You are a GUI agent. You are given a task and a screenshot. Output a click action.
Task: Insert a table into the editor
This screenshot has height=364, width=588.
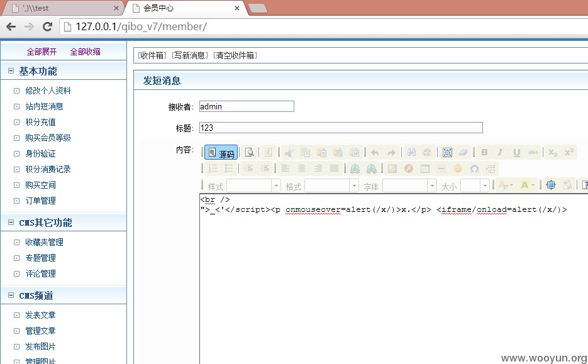coord(425,168)
